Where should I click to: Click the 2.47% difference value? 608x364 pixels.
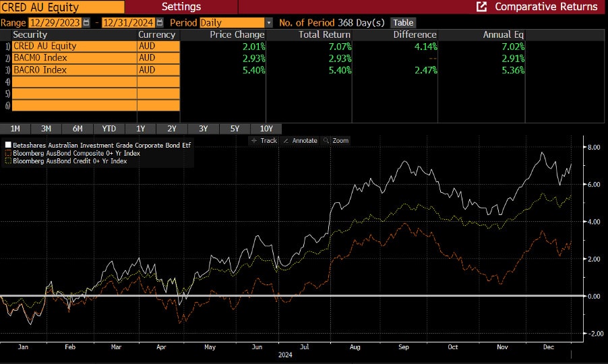tap(426, 70)
